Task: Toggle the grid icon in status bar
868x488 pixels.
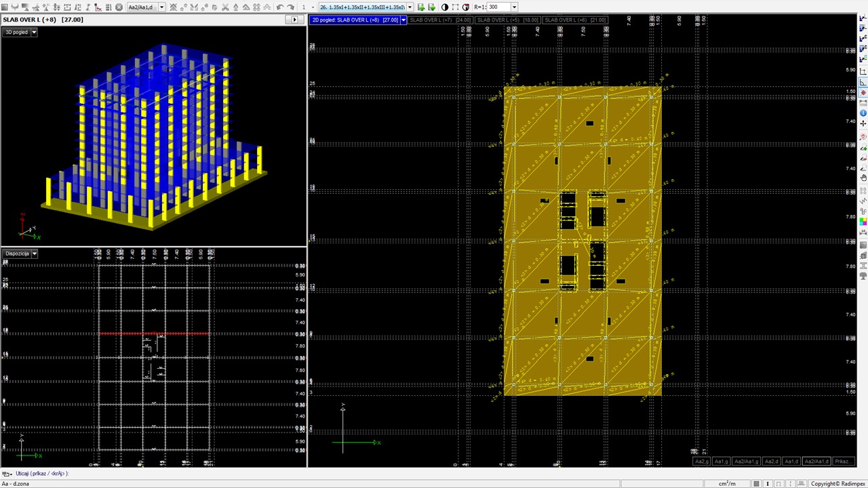Action: pyautogui.click(x=757, y=484)
